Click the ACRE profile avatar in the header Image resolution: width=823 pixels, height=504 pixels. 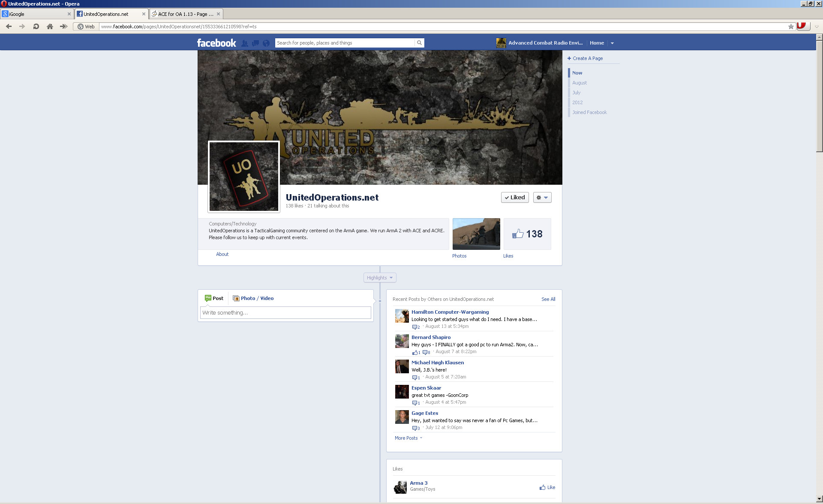click(x=501, y=43)
